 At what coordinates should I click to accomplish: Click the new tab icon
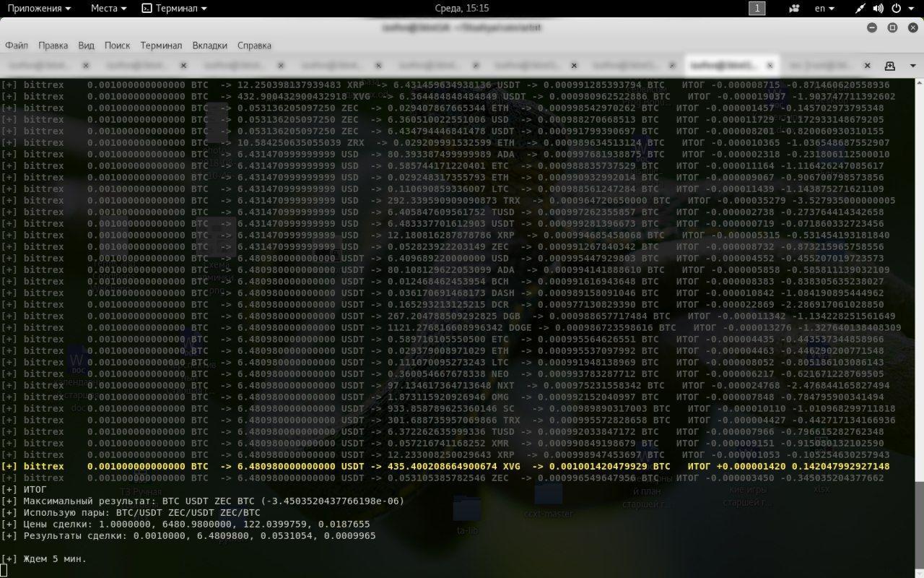pos(889,65)
